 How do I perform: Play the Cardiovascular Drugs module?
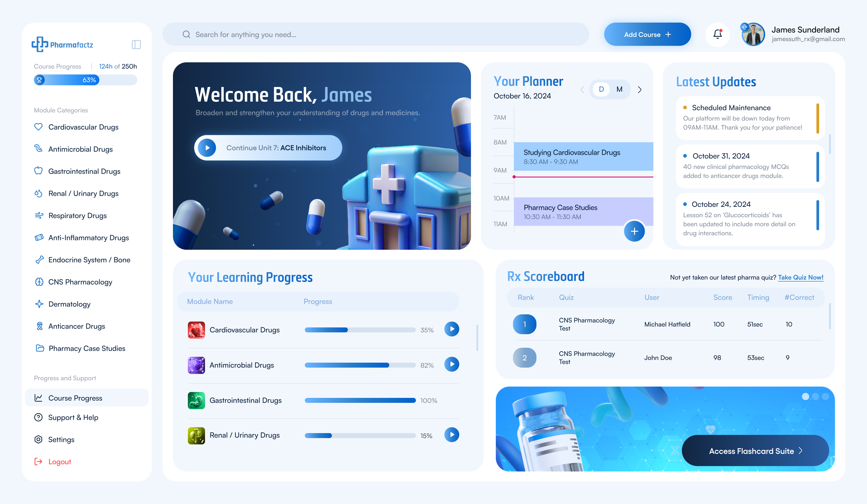click(451, 329)
